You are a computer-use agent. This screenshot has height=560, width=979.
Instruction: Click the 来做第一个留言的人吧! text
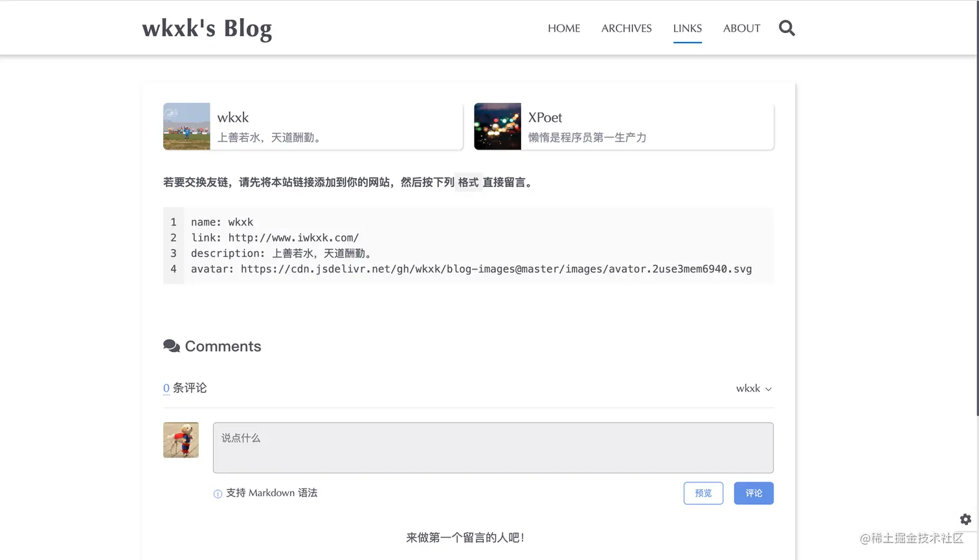(466, 537)
